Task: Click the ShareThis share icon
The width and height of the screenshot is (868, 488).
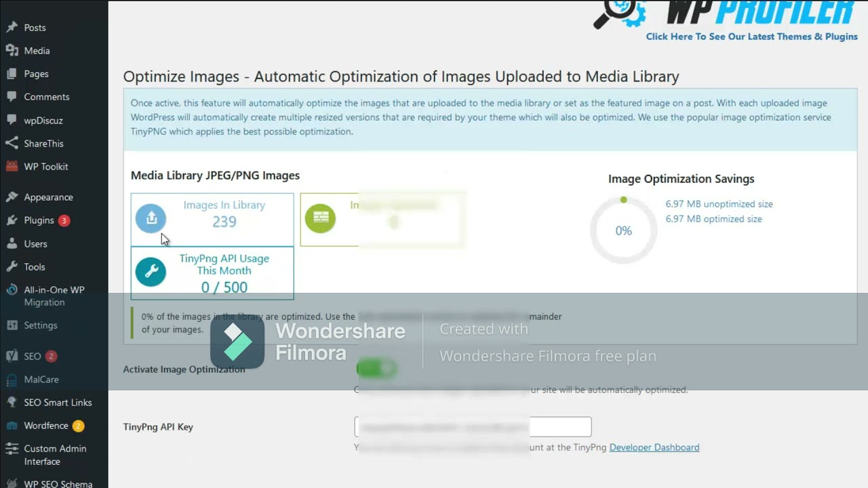Action: point(12,144)
